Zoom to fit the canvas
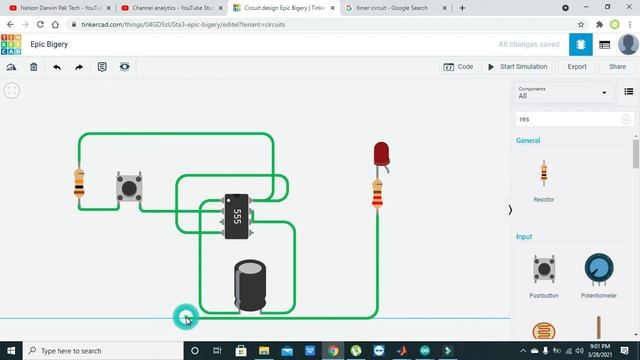 point(11,90)
